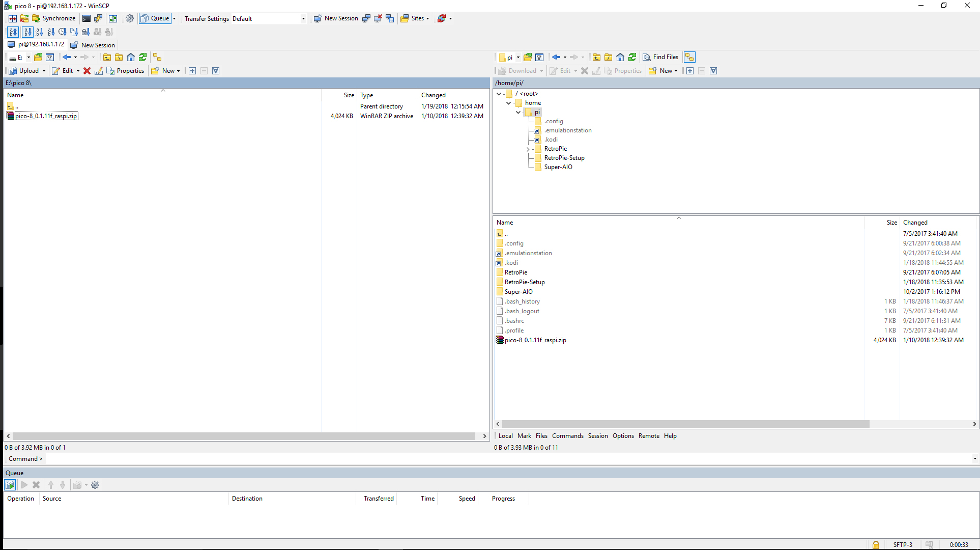Expand the RetroPie tree node

point(528,149)
